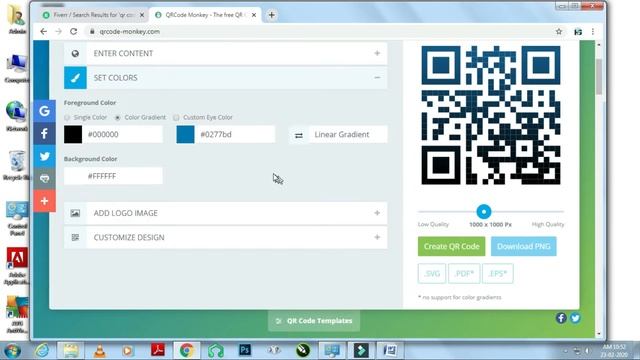Click the #FFFFFF background color field
Image resolution: width=640 pixels, height=360 pixels.
click(x=113, y=176)
